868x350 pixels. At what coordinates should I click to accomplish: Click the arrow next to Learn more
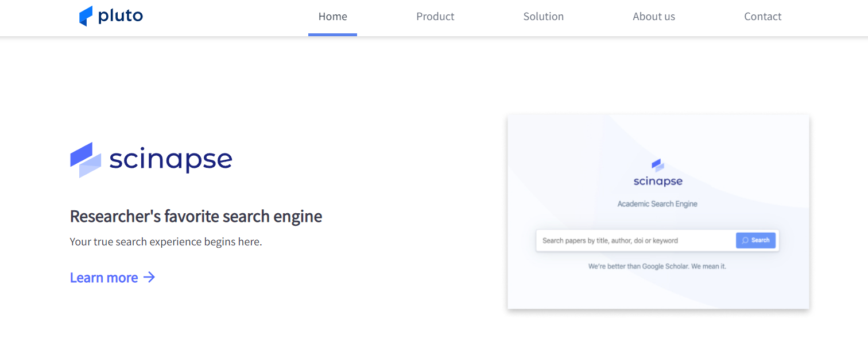click(x=149, y=278)
